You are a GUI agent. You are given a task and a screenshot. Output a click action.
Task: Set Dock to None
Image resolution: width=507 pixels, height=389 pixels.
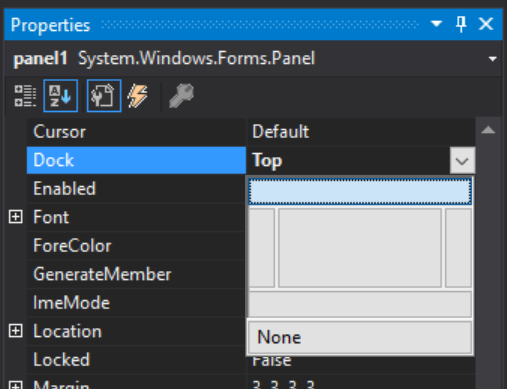pos(360,337)
